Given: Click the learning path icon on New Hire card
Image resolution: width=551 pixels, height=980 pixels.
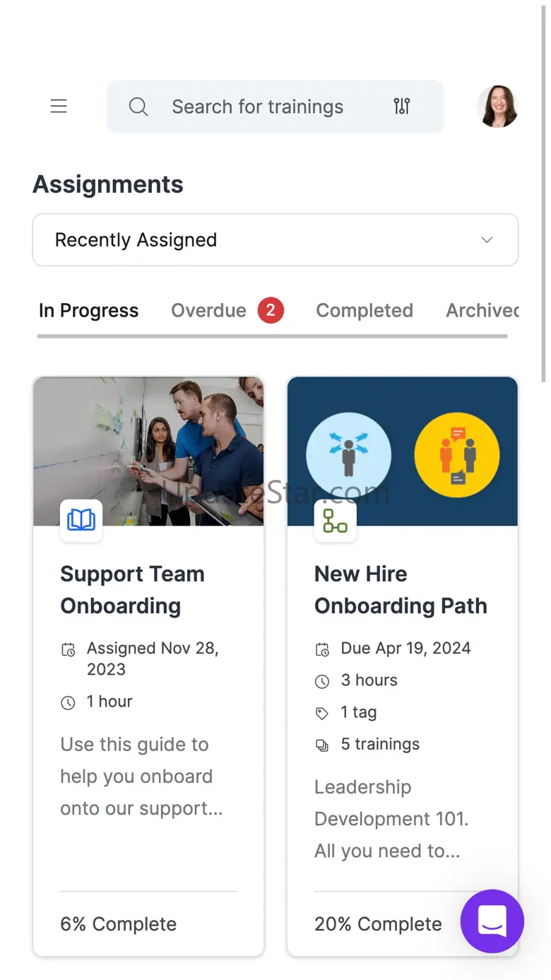Looking at the screenshot, I should click(335, 521).
